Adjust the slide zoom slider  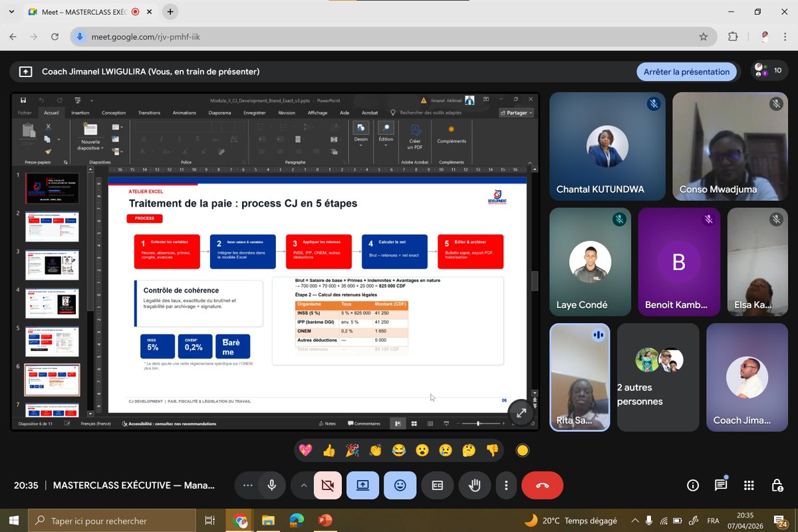477,423
